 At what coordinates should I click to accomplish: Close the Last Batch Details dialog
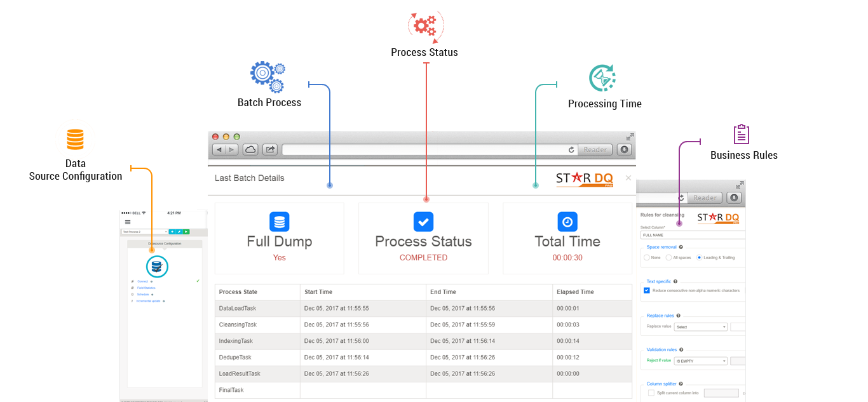[x=628, y=178]
